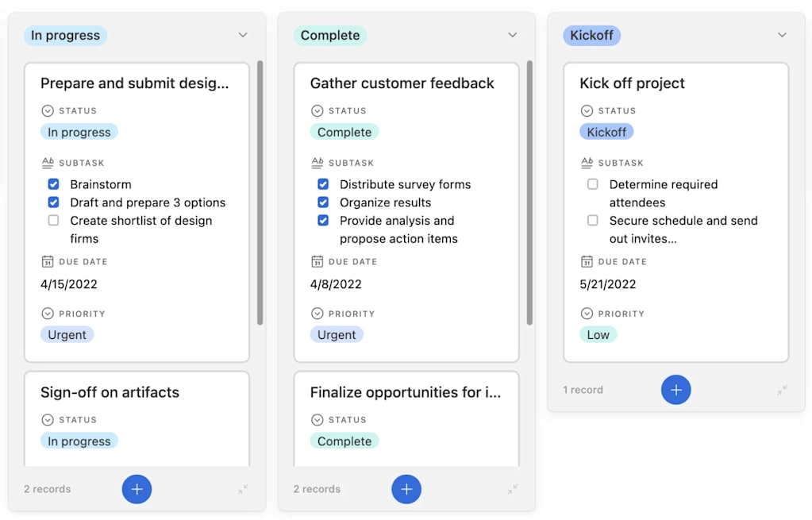Viewport: 812px width, 520px height.
Task: Click Kickoff status pill in Kick off project card
Action: 606,132
